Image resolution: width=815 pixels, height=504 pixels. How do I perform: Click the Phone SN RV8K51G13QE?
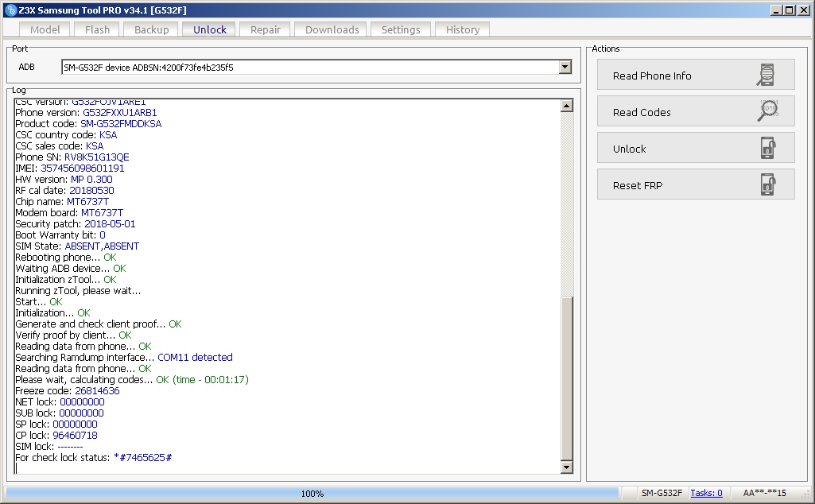click(97, 157)
